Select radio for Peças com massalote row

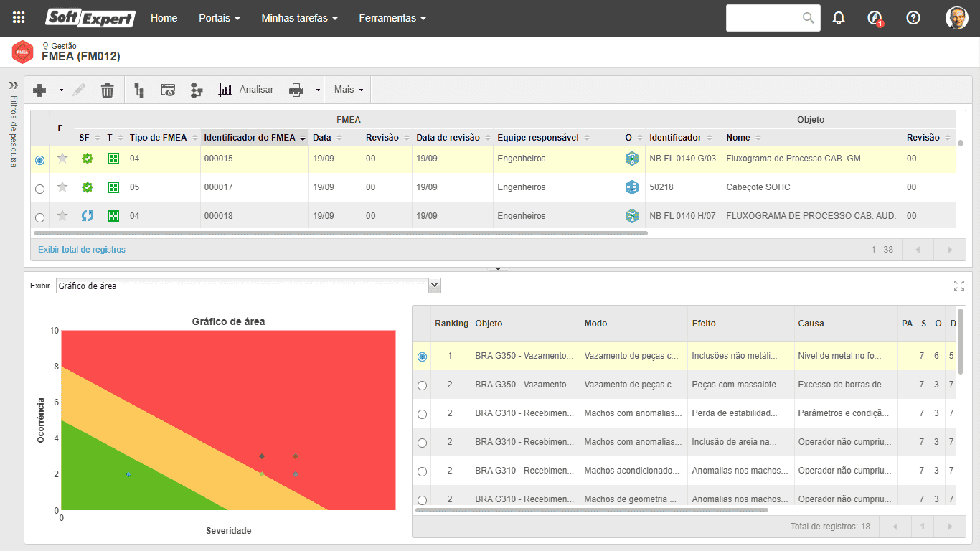(422, 385)
